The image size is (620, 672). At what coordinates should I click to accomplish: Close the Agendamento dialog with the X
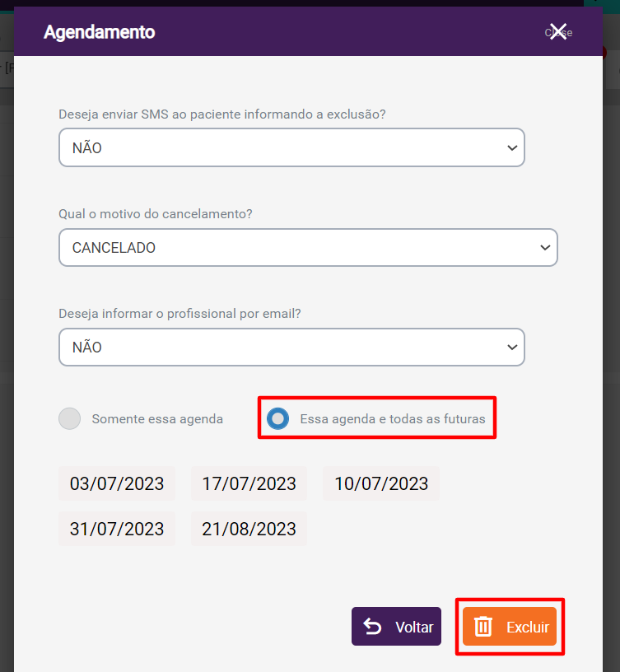point(558,32)
